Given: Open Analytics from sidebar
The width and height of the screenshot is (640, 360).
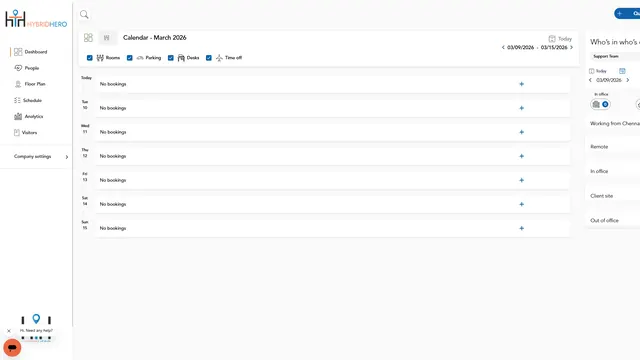Looking at the screenshot, I should (29, 116).
